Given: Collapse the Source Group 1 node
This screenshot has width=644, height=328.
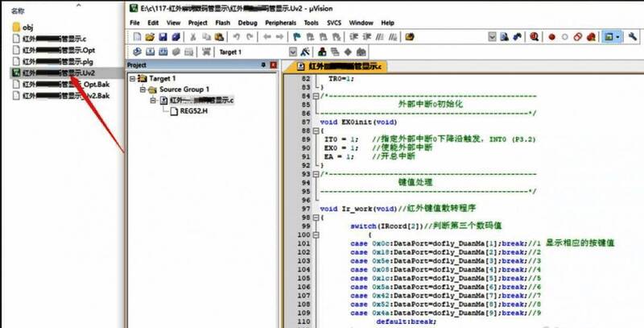Looking at the screenshot, I should tap(142, 89).
